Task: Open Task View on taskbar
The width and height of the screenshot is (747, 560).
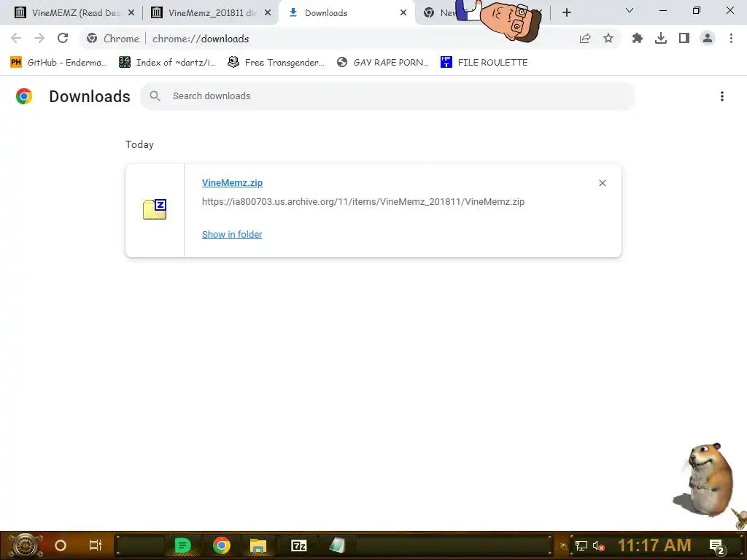Action: pyautogui.click(x=96, y=545)
